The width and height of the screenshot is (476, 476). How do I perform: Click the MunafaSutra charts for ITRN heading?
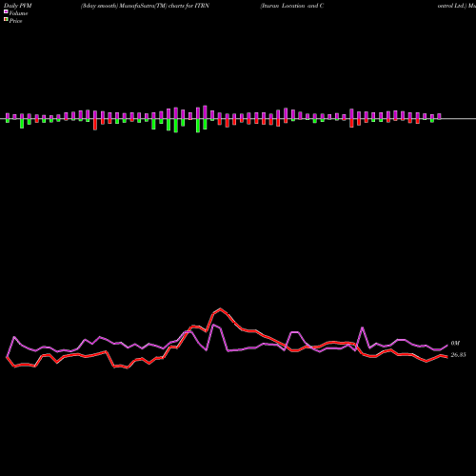point(145,6)
